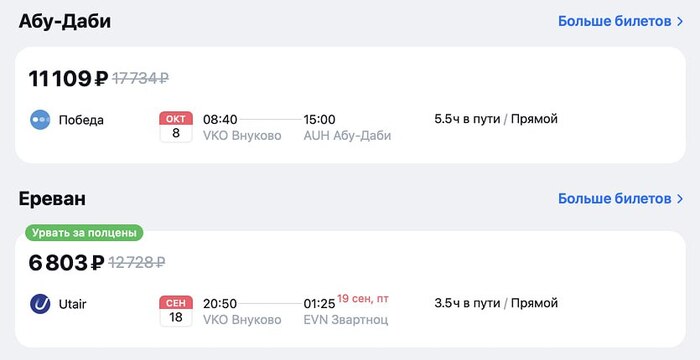
Task: Click the 19 сен, пт arrival date note
Action: coord(363,299)
